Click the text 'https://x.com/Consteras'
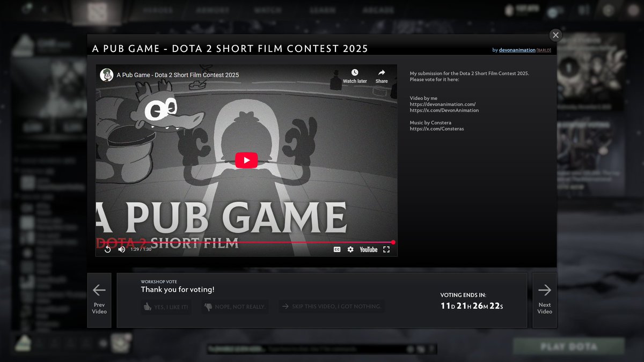The width and height of the screenshot is (644, 362). (437, 129)
